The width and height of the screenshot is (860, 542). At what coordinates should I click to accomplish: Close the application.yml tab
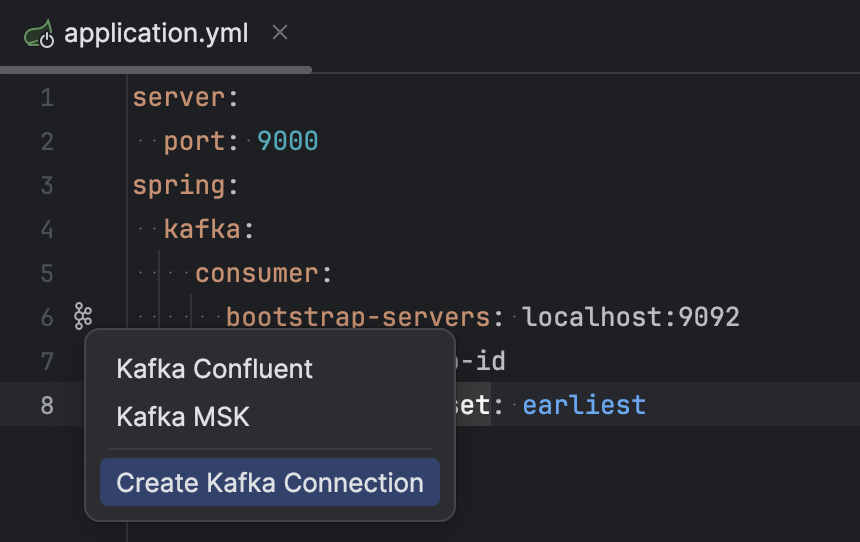tap(280, 33)
